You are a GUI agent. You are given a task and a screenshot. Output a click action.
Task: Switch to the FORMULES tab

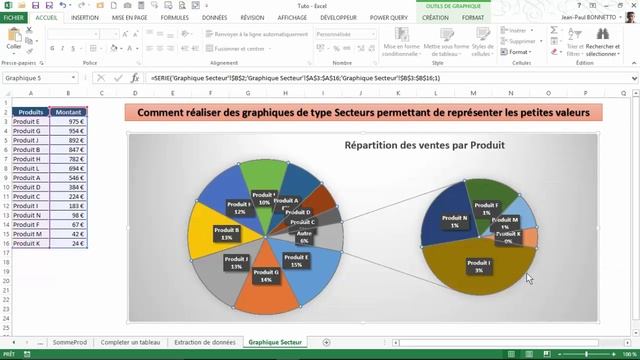tap(175, 18)
